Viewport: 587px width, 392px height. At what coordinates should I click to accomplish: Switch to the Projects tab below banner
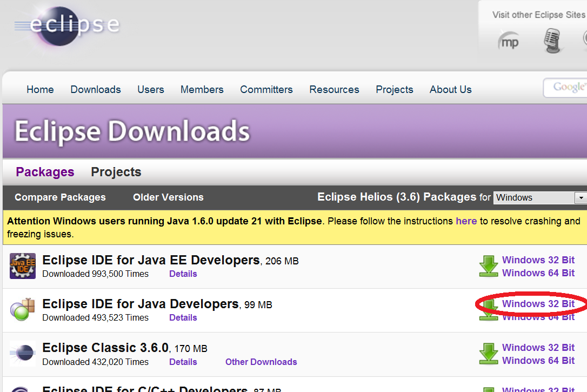point(116,172)
